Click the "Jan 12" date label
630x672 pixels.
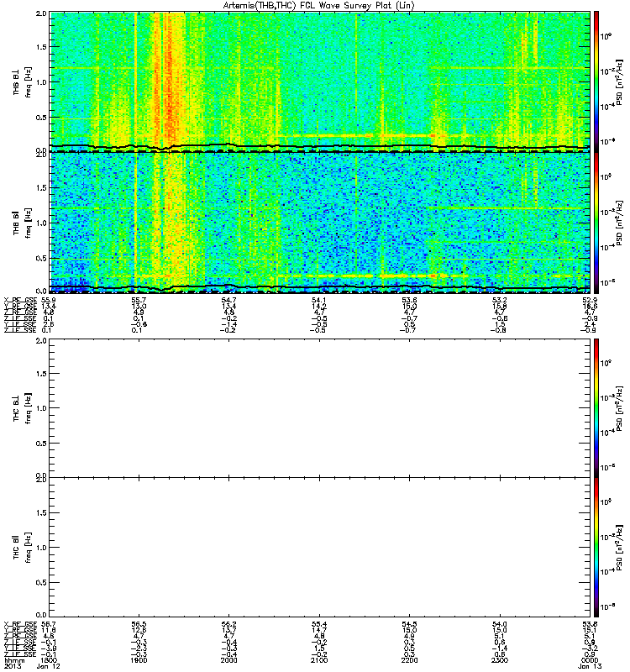coord(48,666)
